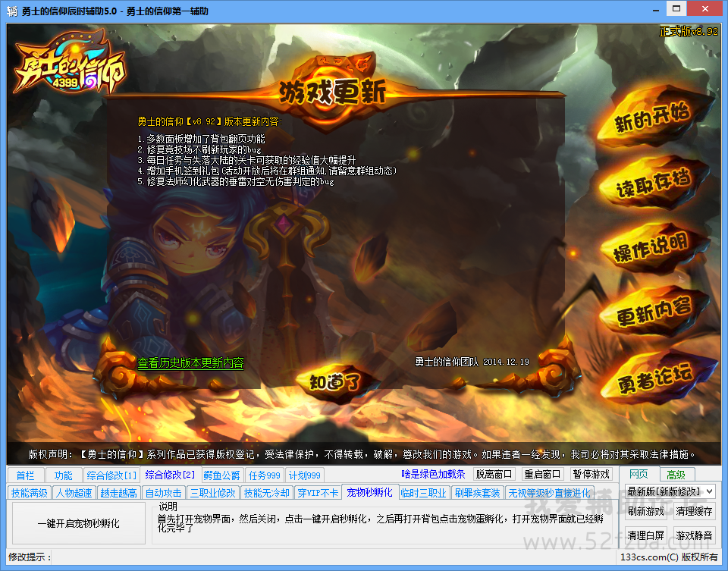Viewport: 728px width, 571px height.
Task: Click the 暂停游戏 button
Action: 591,474
